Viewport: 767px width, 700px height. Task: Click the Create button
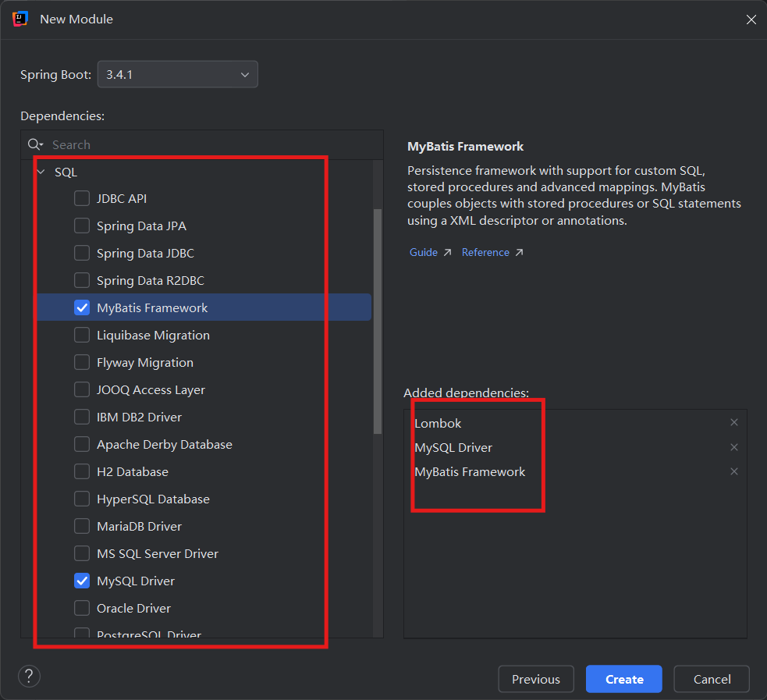click(624, 679)
